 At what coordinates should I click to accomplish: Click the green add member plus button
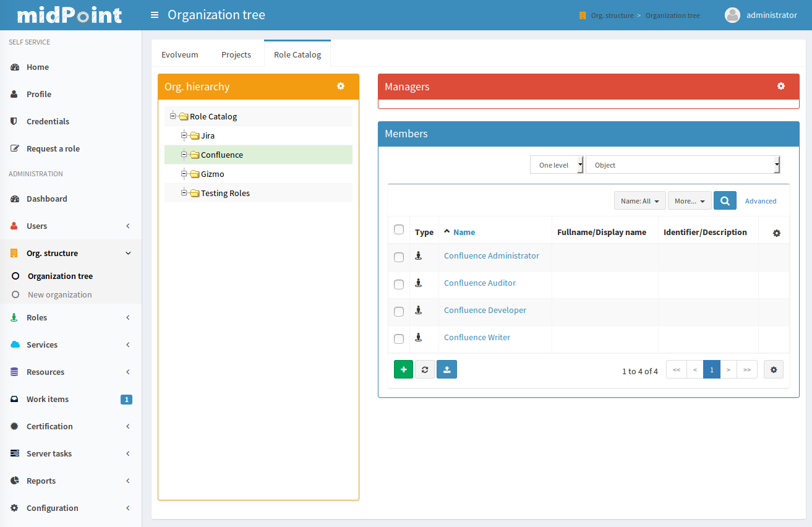coord(403,369)
